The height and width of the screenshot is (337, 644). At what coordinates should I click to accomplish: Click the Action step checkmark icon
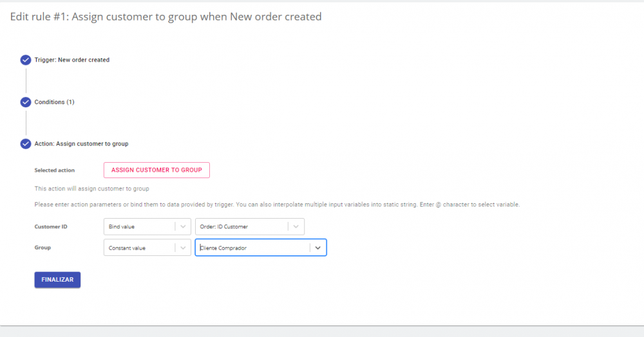point(26,144)
